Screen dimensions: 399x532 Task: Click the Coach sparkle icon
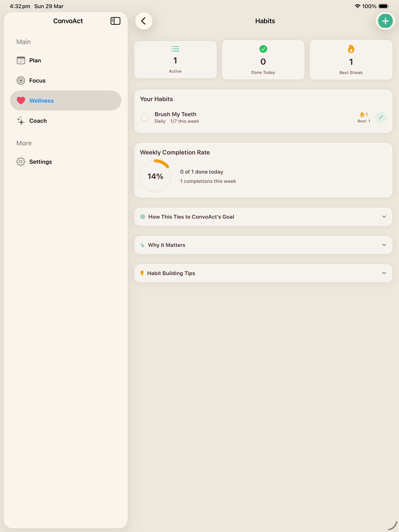click(21, 121)
